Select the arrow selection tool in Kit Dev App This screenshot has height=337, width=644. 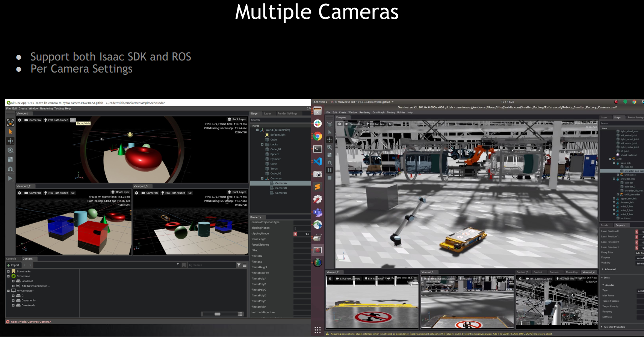10,132
